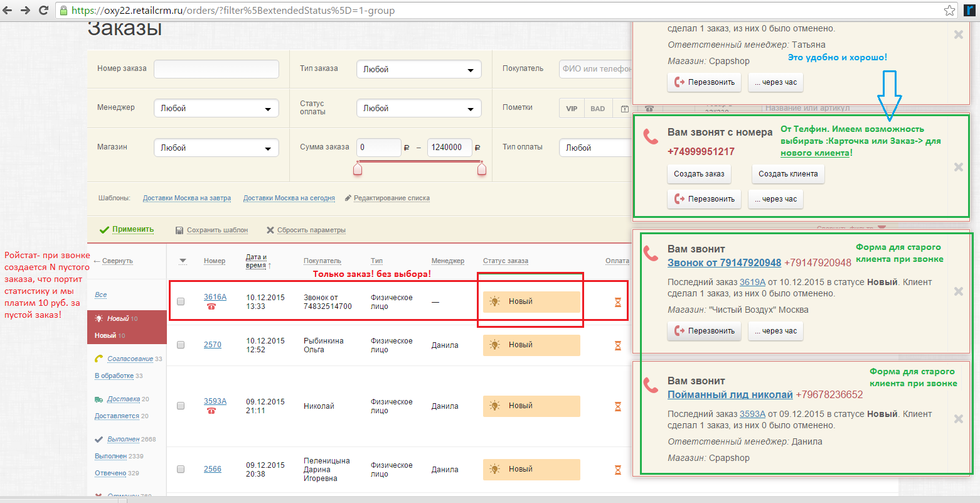This screenshot has width=980, height=503.
Task: Click Применить to apply filters
Action: [x=133, y=229]
